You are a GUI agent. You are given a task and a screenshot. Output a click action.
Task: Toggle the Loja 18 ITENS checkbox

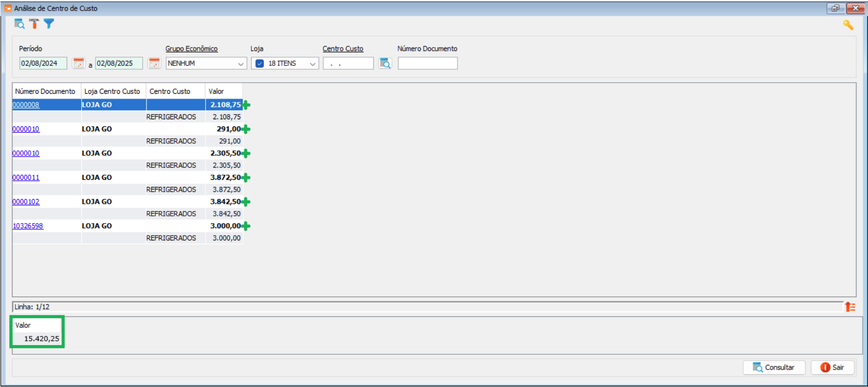pyautogui.click(x=260, y=63)
